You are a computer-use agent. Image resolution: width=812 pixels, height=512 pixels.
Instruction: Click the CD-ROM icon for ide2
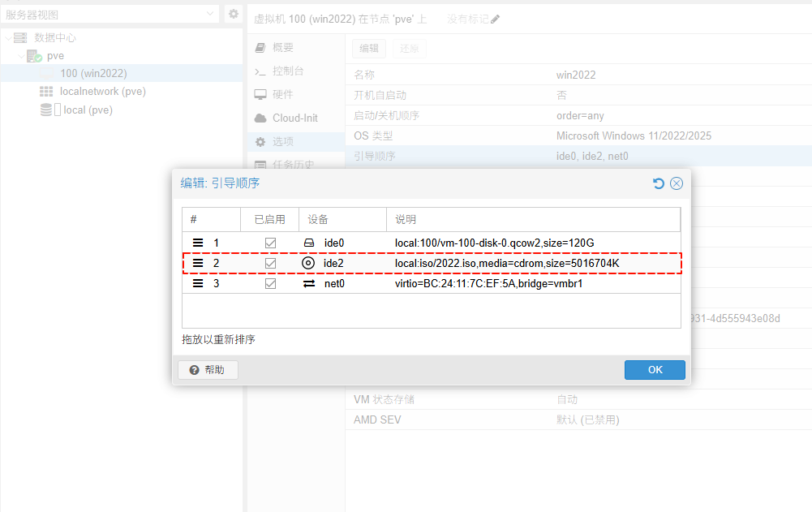pyautogui.click(x=308, y=264)
